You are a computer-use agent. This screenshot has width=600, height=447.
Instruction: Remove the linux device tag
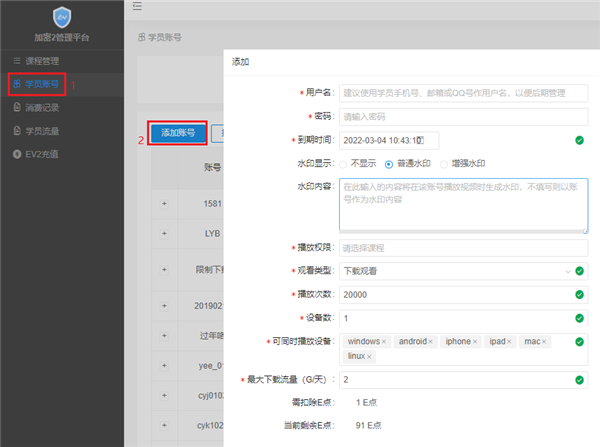click(369, 356)
